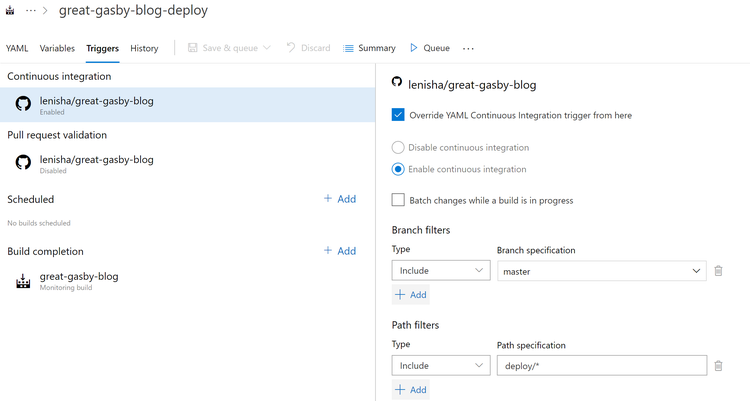Viewport: 750px width, 401px height.
Task: Switch to the Variables tab
Action: [57, 48]
